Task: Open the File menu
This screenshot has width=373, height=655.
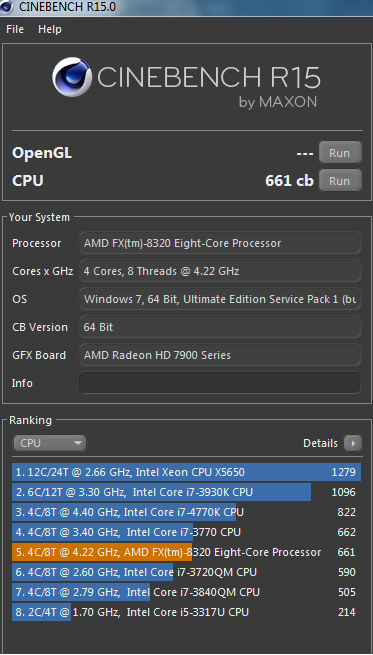Action: pyautogui.click(x=15, y=29)
